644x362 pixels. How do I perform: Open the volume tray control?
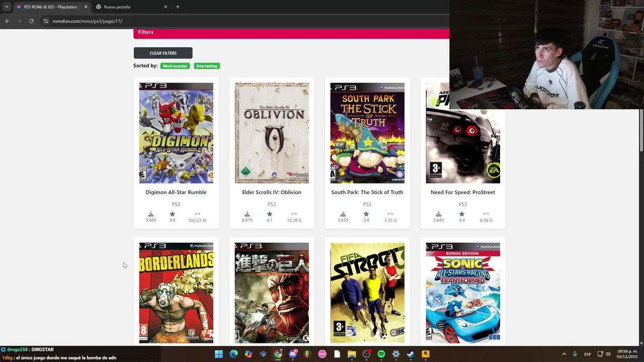608,354
